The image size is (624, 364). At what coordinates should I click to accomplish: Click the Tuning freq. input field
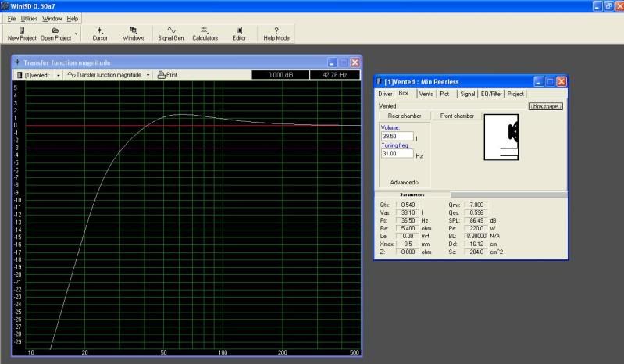pyautogui.click(x=397, y=154)
